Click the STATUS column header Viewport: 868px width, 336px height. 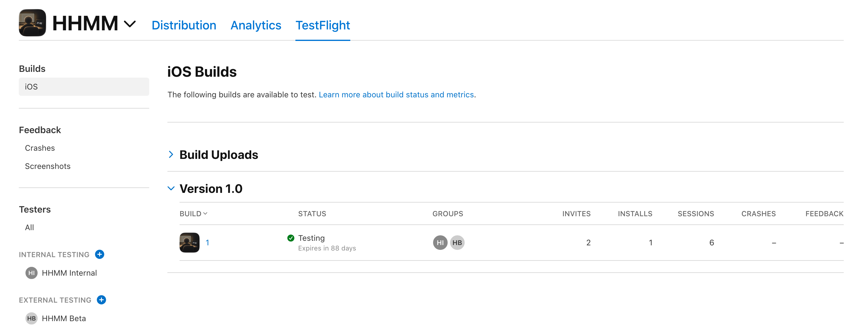pos(312,214)
